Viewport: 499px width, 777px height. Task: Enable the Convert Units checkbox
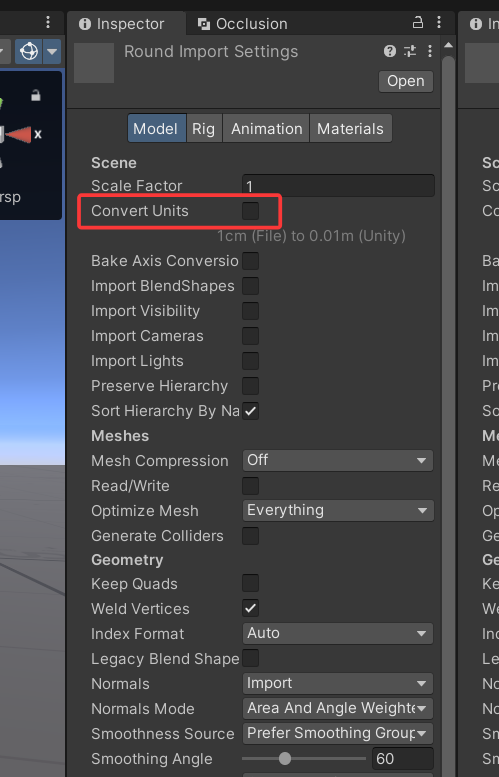(x=250, y=211)
